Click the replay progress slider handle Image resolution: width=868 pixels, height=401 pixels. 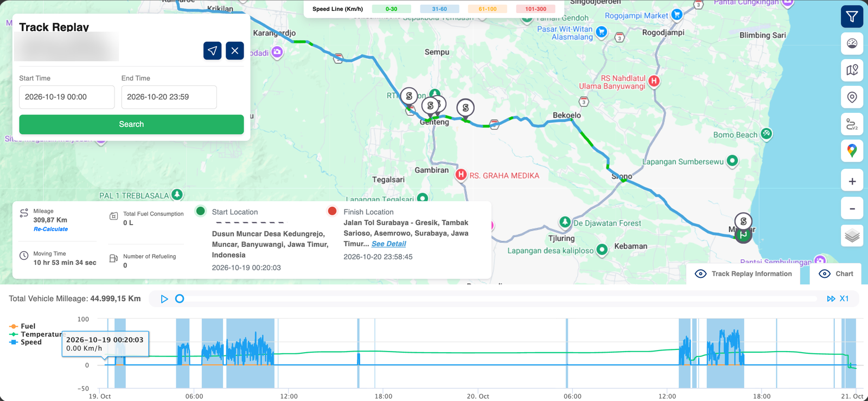coord(180,298)
